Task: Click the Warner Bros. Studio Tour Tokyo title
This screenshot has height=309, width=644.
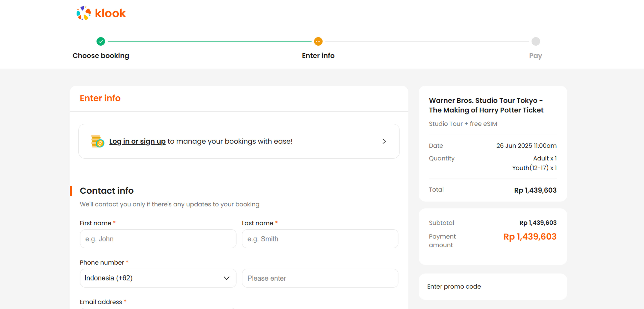Action: [x=486, y=105]
